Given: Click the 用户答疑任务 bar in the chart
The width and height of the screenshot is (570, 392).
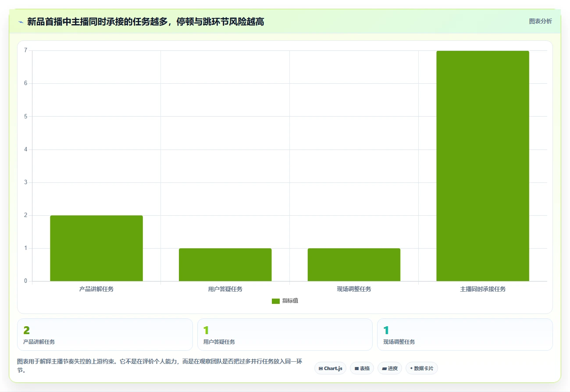Looking at the screenshot, I should coord(225,265).
